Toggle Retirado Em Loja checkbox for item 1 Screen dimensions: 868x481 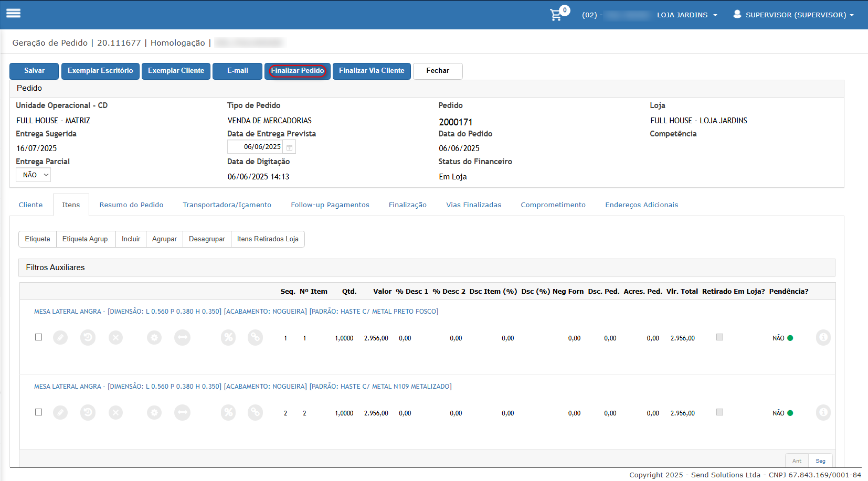coord(719,337)
